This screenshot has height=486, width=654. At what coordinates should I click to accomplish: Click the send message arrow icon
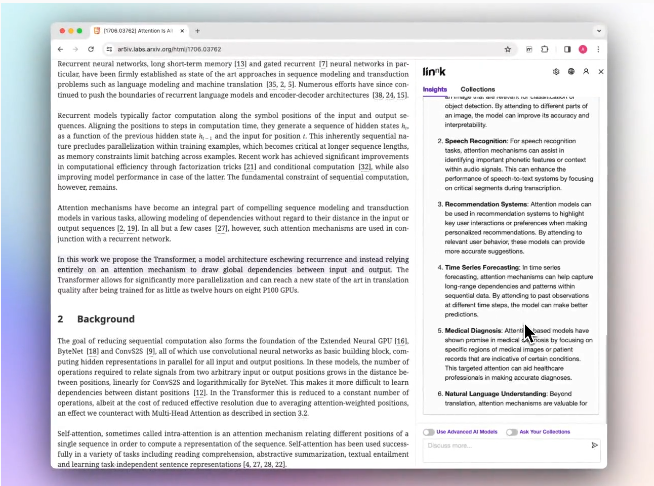click(595, 445)
